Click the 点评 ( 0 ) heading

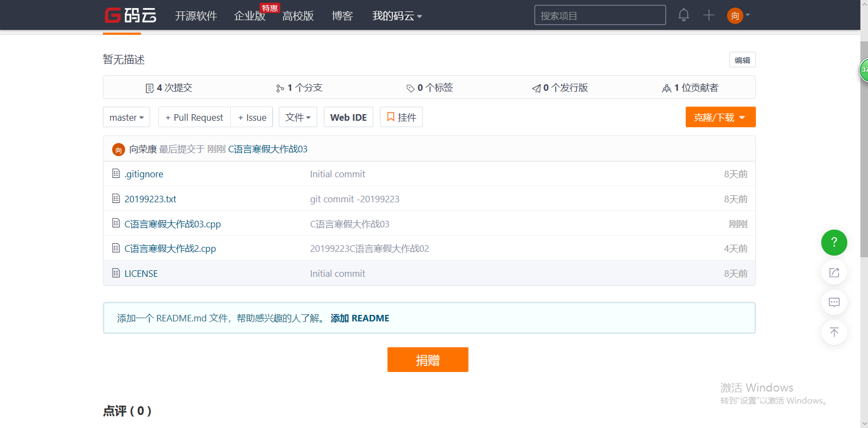tap(127, 411)
